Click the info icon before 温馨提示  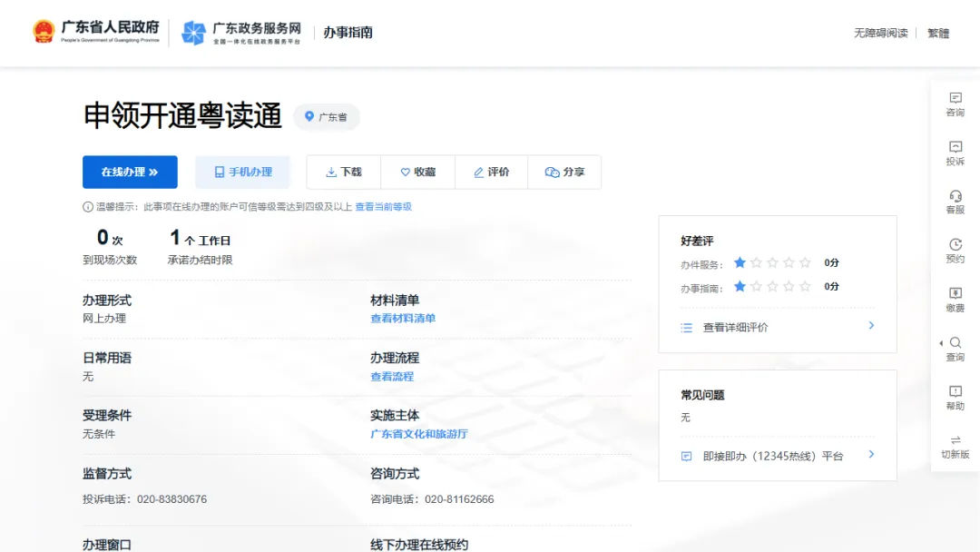87,207
